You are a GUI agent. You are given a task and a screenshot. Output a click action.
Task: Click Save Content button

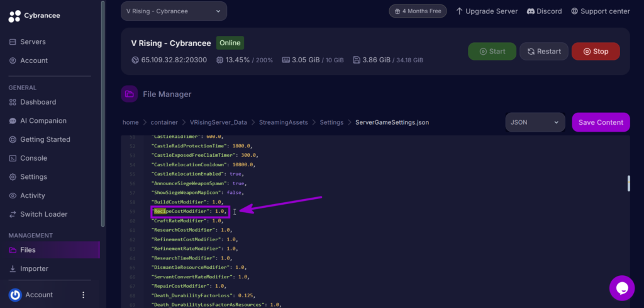tap(601, 122)
